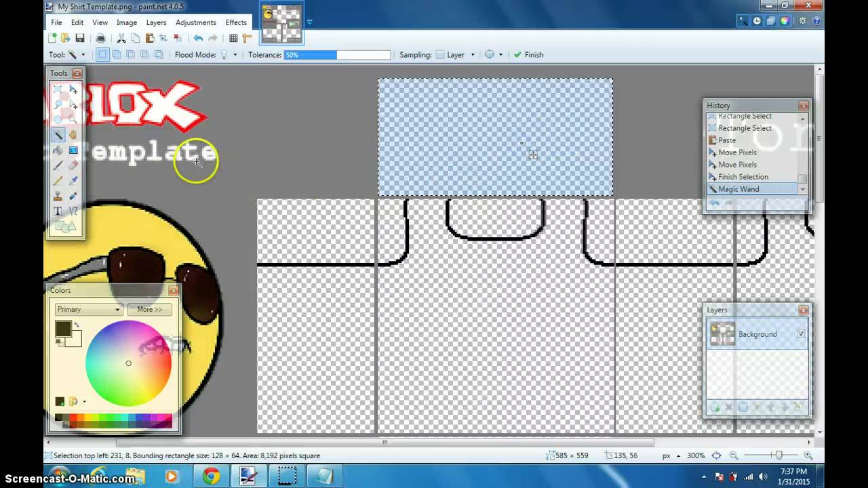Choose Replace selection mode
The width and height of the screenshot is (868, 488).
click(102, 55)
